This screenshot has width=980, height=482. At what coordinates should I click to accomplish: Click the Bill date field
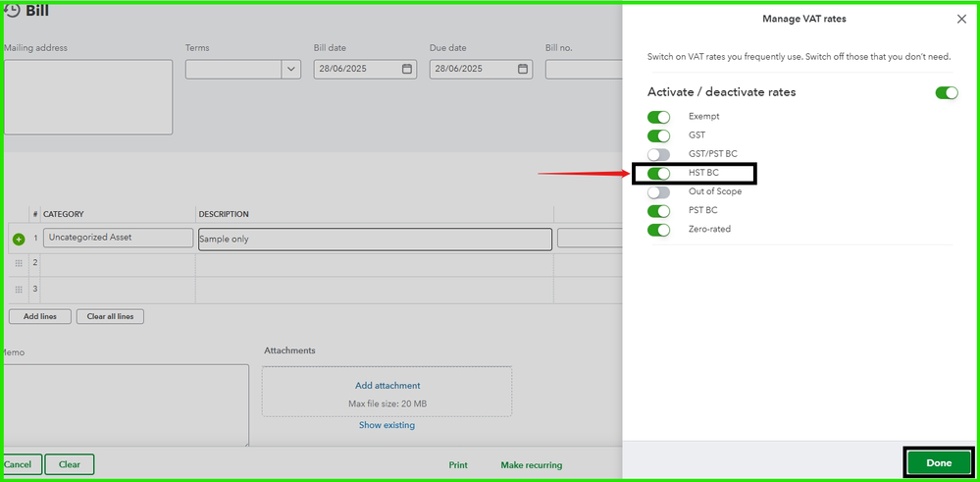coord(365,70)
